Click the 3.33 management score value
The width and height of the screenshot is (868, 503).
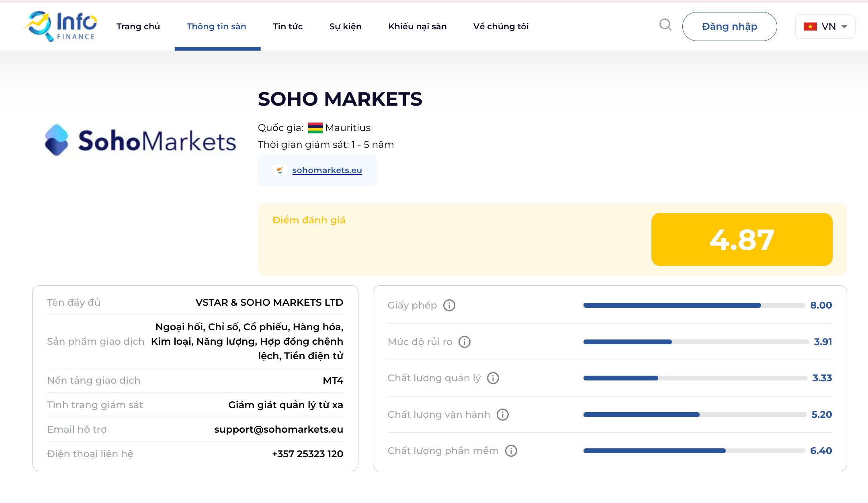point(822,378)
